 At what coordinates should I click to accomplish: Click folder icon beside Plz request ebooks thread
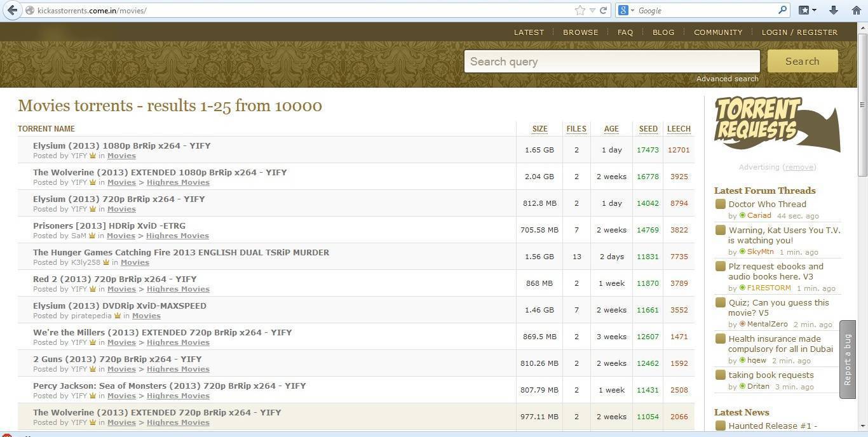click(x=720, y=266)
